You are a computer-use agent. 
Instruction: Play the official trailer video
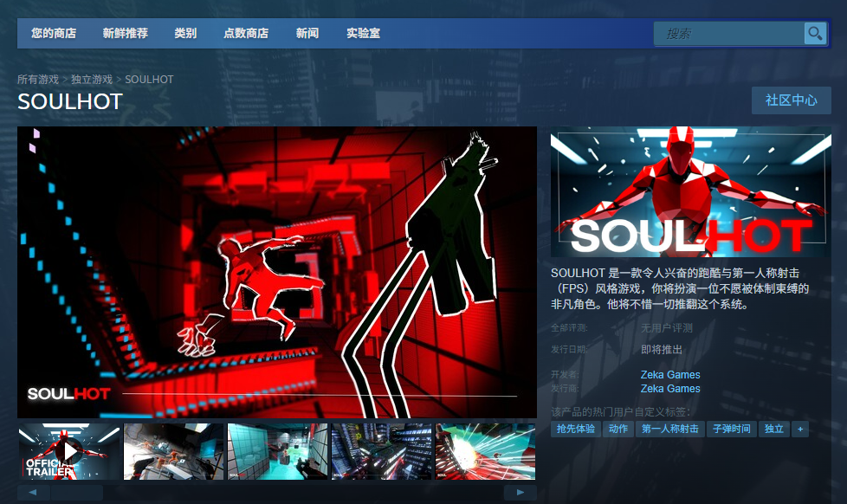[68, 451]
